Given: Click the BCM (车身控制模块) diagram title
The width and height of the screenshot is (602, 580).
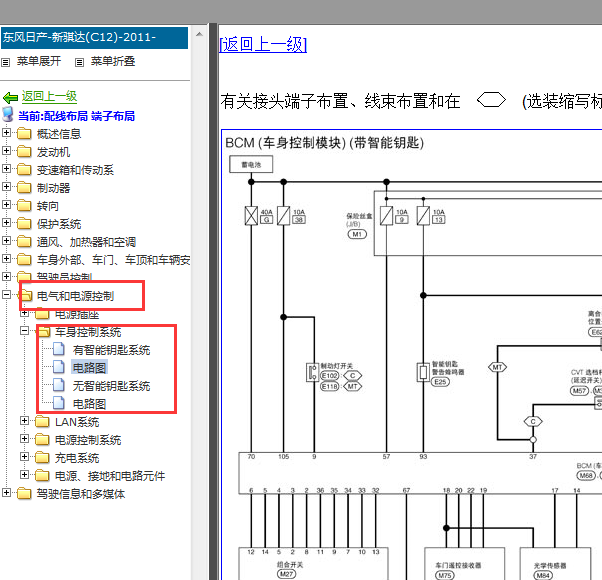Looking at the screenshot, I should point(324,143).
